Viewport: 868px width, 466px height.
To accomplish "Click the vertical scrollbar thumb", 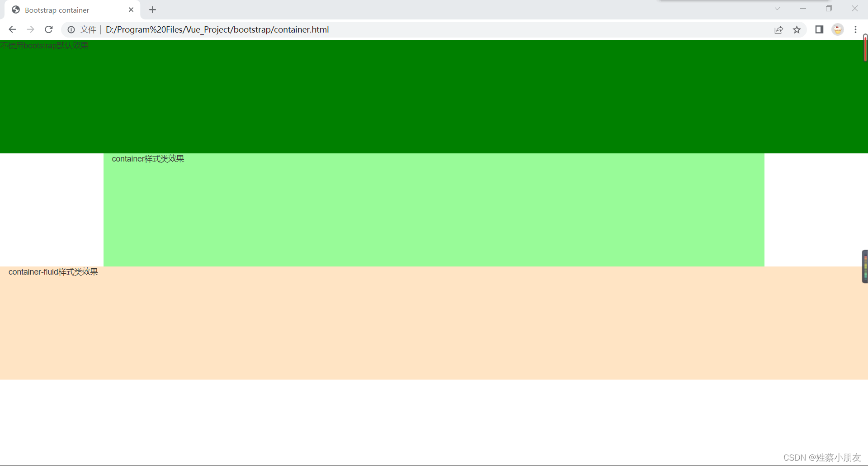I will (x=865, y=48).
